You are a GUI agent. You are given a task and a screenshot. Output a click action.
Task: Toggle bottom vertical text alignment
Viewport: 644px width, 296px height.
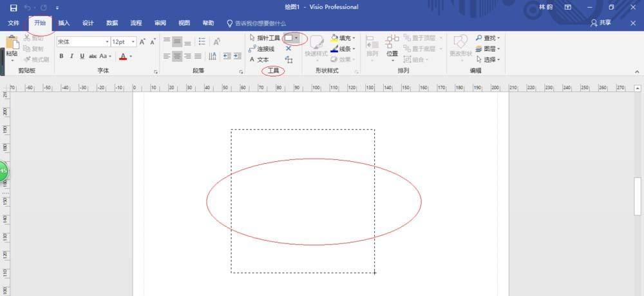click(187, 41)
